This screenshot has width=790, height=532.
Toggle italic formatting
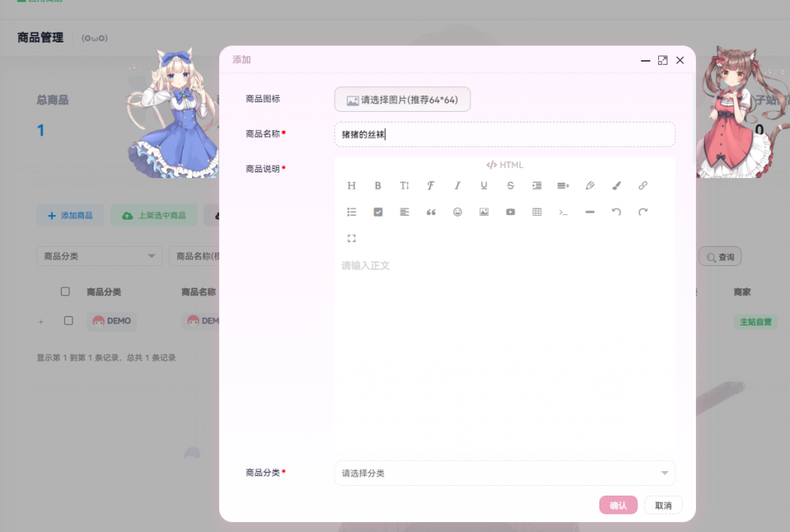(x=457, y=186)
